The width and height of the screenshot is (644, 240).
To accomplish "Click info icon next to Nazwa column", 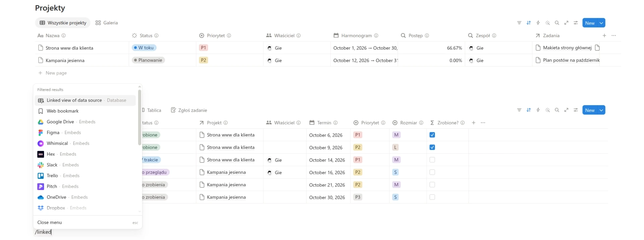I will (x=63, y=36).
